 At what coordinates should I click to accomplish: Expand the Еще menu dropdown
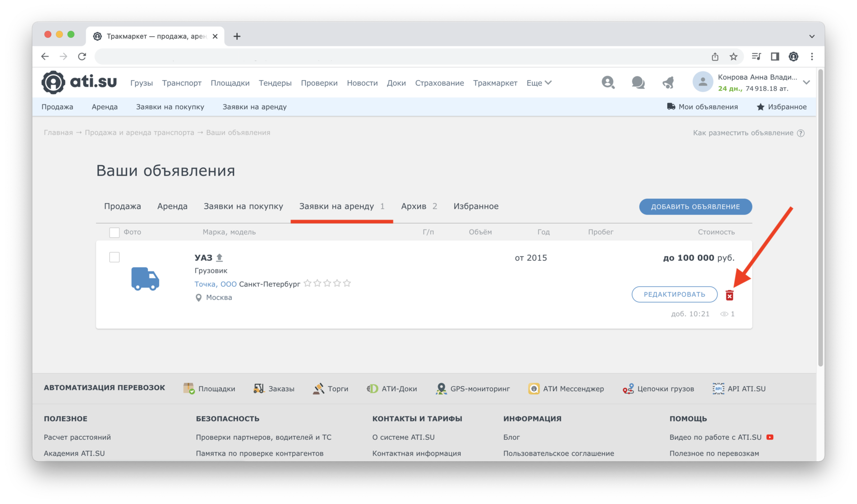click(539, 83)
